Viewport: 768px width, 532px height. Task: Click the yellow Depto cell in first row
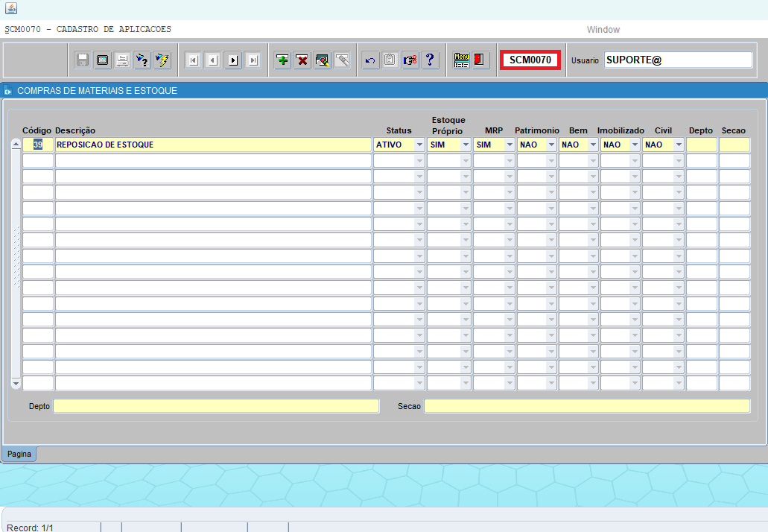click(702, 145)
